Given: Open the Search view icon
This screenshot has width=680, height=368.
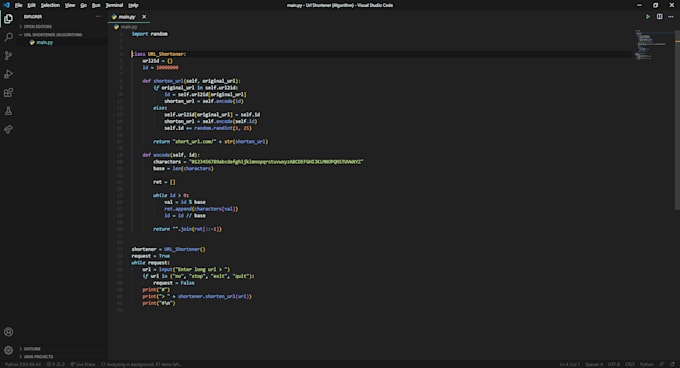Looking at the screenshot, I should point(8,37).
